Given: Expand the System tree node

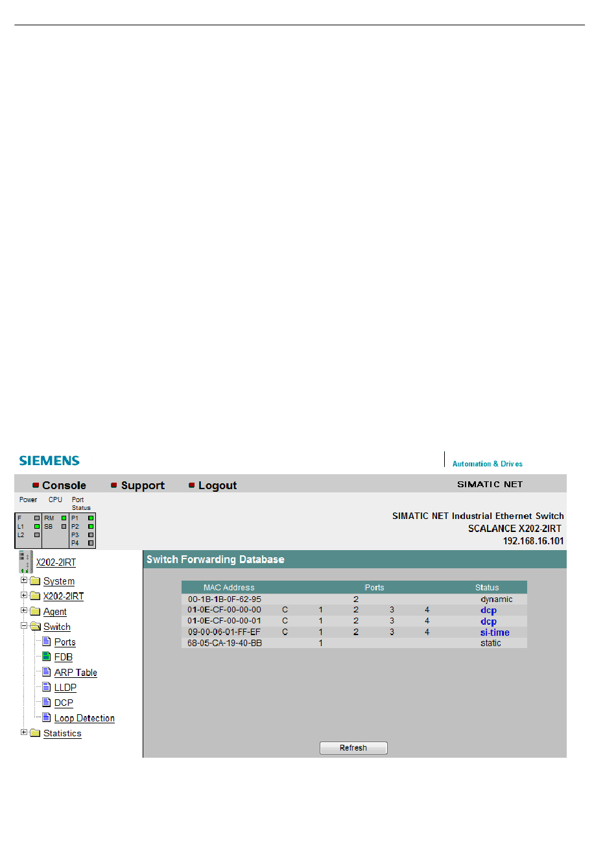Looking at the screenshot, I should point(24,580).
